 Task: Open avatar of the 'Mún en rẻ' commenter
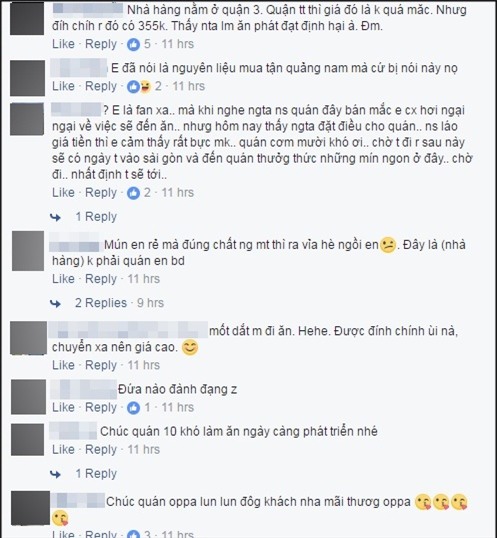click(x=28, y=251)
